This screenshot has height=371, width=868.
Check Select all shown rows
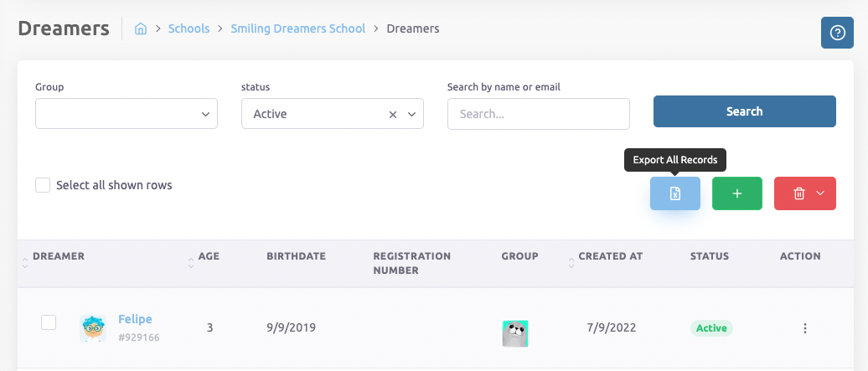pyautogui.click(x=43, y=185)
